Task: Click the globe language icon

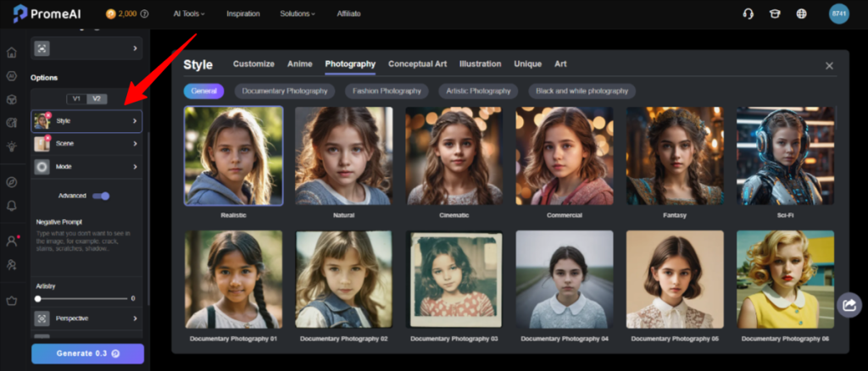Action: coord(801,14)
